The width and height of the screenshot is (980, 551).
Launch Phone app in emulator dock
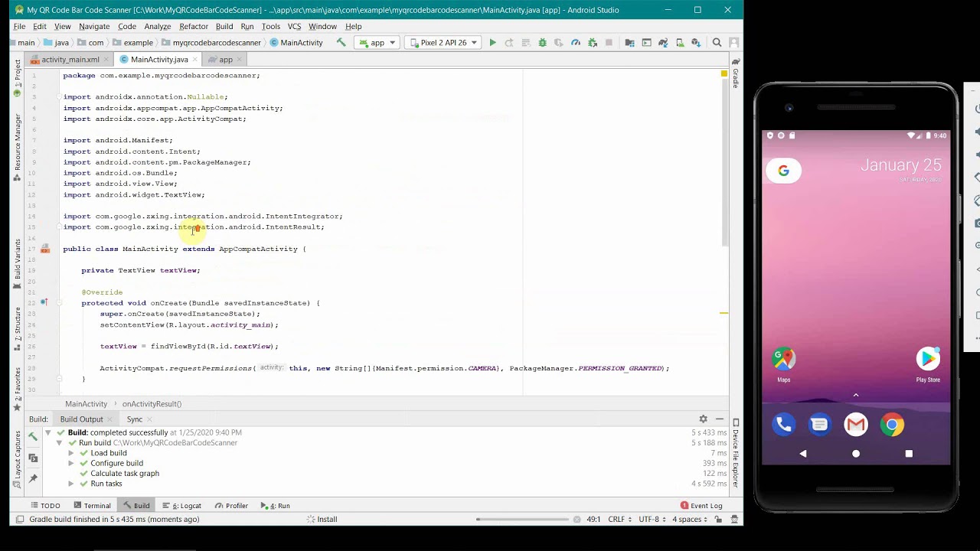pos(783,425)
